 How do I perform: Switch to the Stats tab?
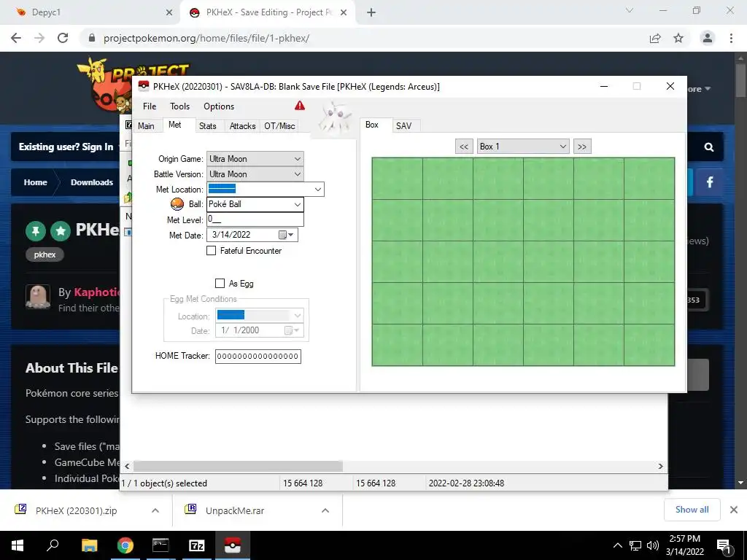coord(208,125)
